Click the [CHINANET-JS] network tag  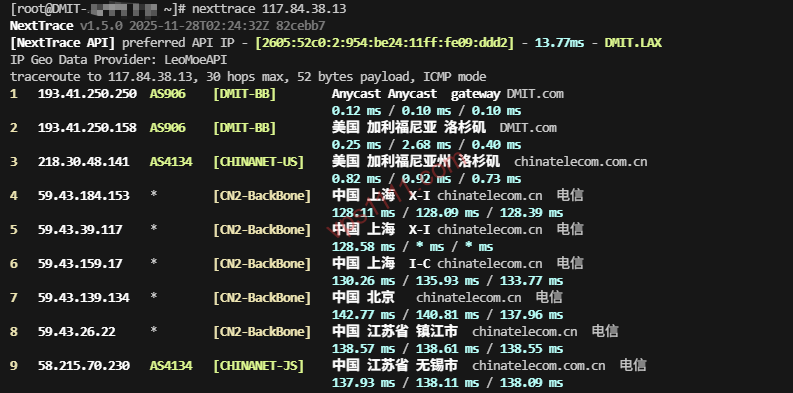[258, 365]
